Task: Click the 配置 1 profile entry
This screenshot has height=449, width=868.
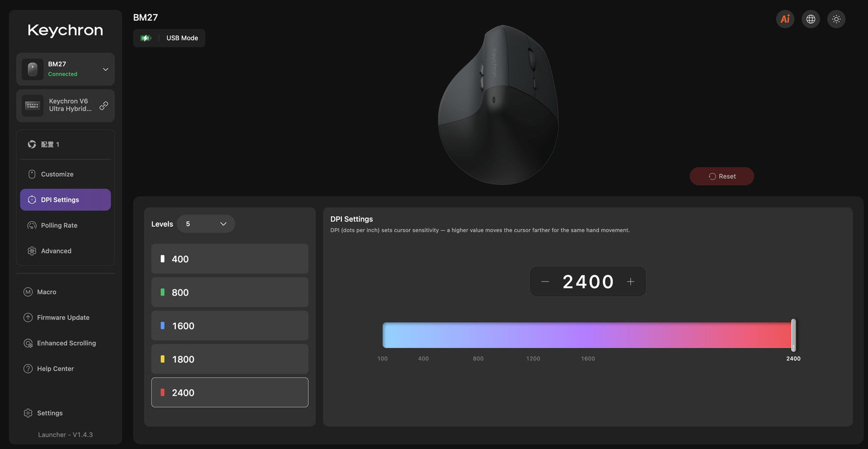Action: (65, 144)
